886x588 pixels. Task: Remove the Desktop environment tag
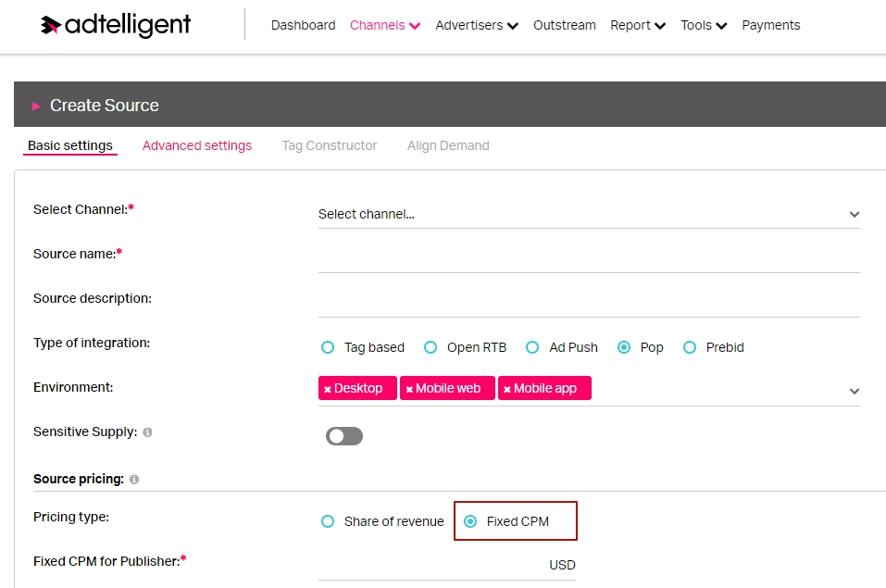tap(327, 389)
